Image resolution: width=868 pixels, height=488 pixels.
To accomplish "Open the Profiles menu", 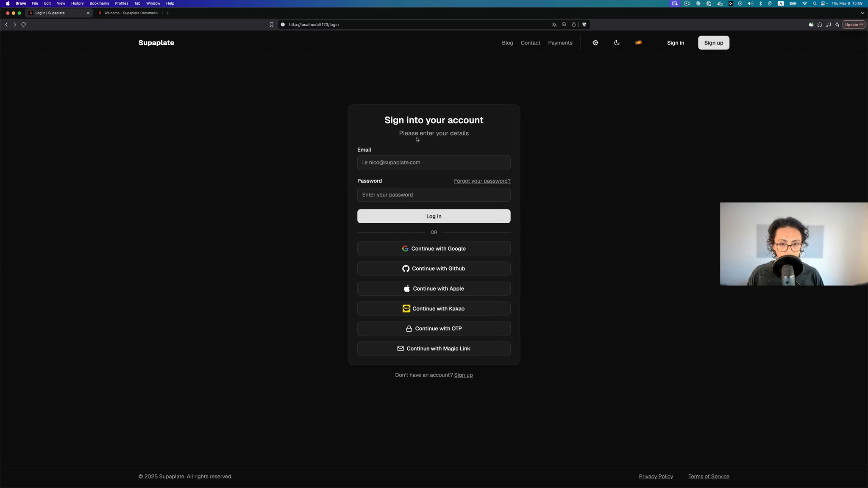I will 122,3.
